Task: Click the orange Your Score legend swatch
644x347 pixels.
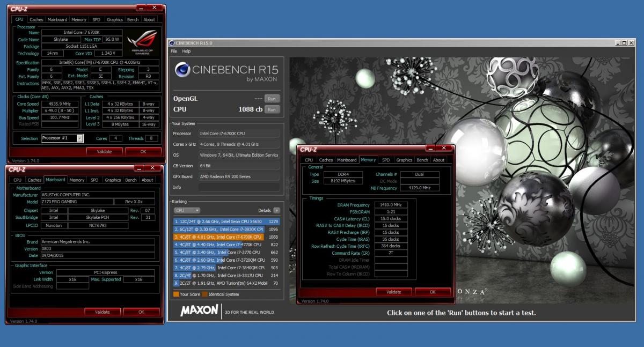Action: 177,294
